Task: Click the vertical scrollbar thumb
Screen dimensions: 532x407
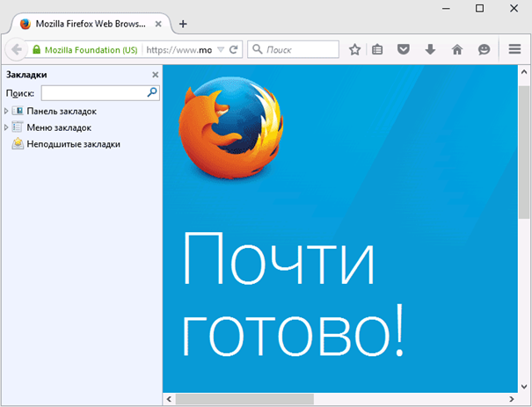Action: point(524,152)
